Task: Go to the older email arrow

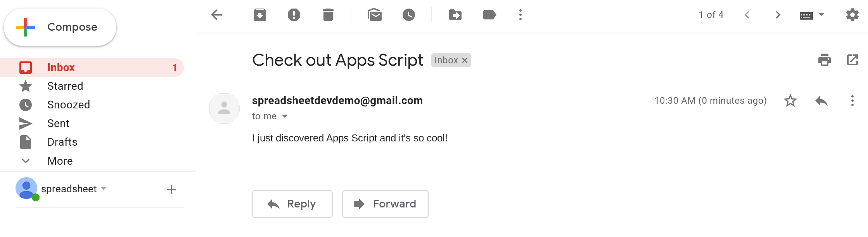Action: (x=778, y=15)
